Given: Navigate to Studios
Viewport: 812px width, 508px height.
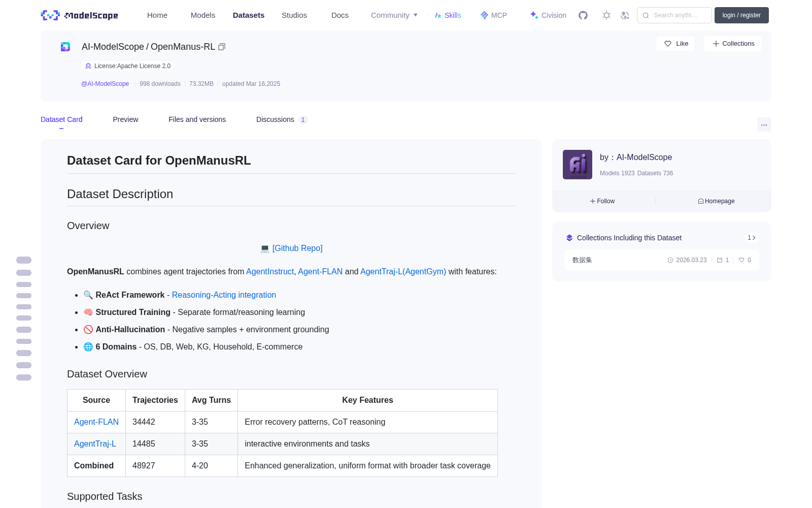Looking at the screenshot, I should 294,15.
